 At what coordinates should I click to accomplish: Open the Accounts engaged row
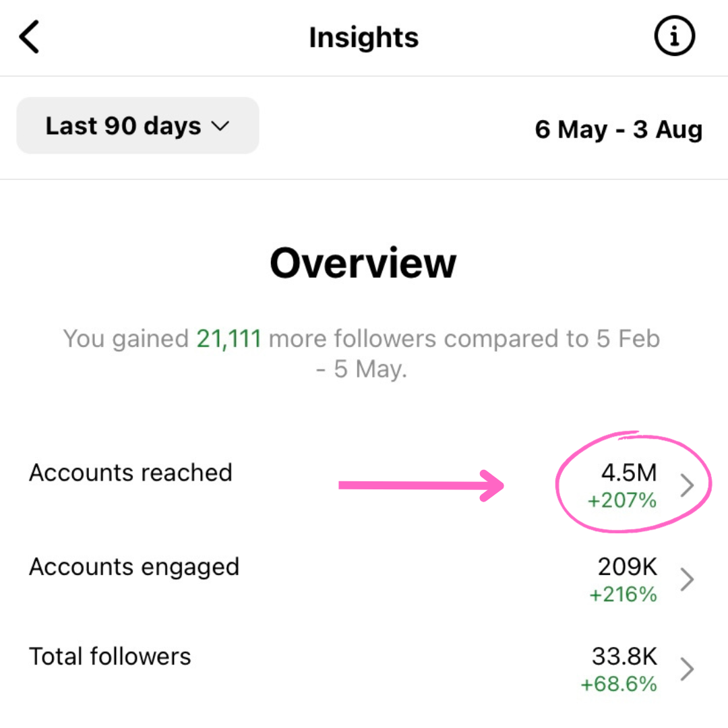[x=364, y=579]
